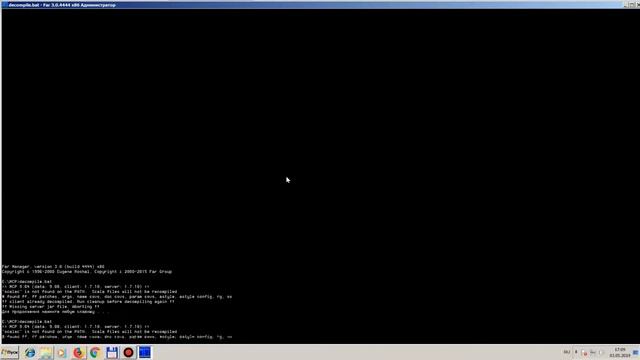
Task: Close the Far Manager window
Action: click(637, 4)
